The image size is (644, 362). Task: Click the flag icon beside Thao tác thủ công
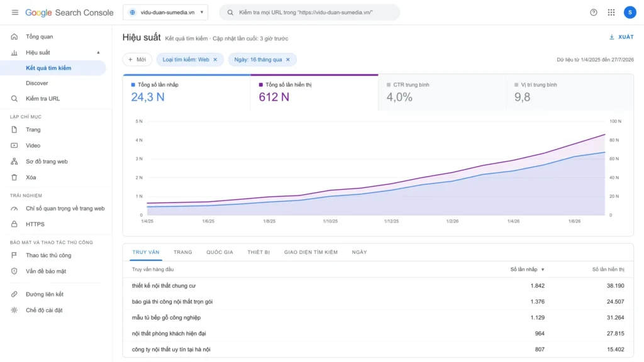(x=14, y=255)
